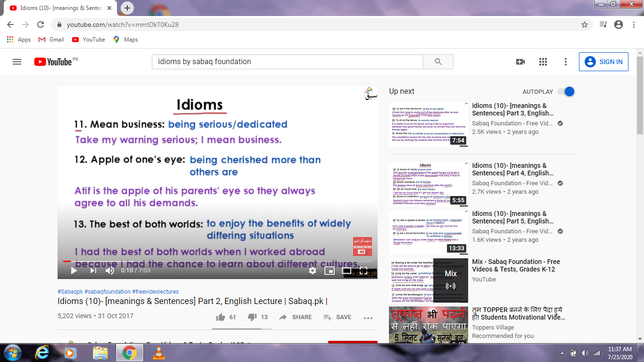The height and width of the screenshot is (362, 644).
Task: Go to YouTube home via logo
Action: pyautogui.click(x=52, y=62)
